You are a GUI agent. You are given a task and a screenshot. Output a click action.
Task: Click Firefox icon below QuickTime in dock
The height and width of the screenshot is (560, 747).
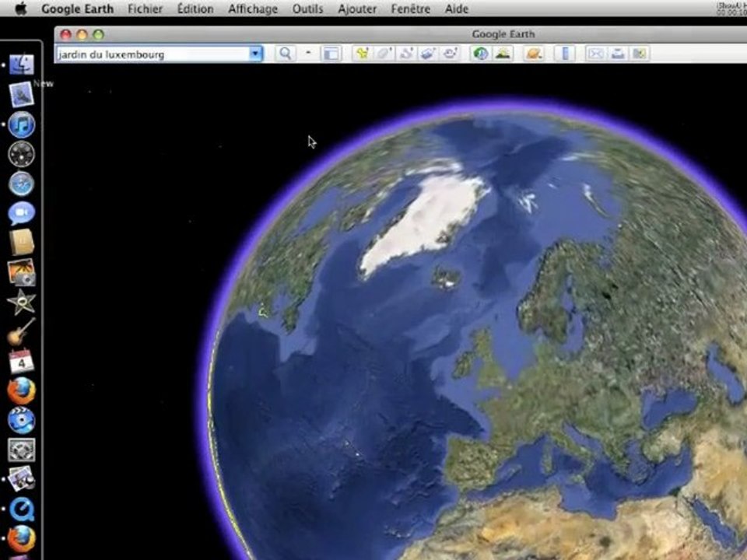pos(22,538)
